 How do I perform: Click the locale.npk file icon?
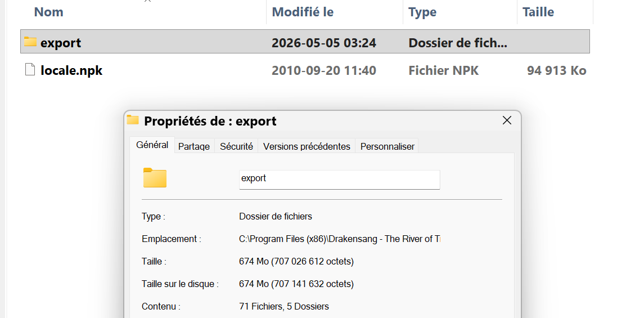click(x=30, y=70)
